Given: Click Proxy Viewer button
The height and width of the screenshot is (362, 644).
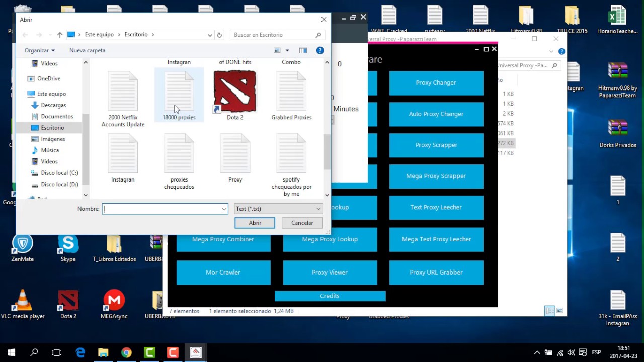Looking at the screenshot, I should [330, 273].
